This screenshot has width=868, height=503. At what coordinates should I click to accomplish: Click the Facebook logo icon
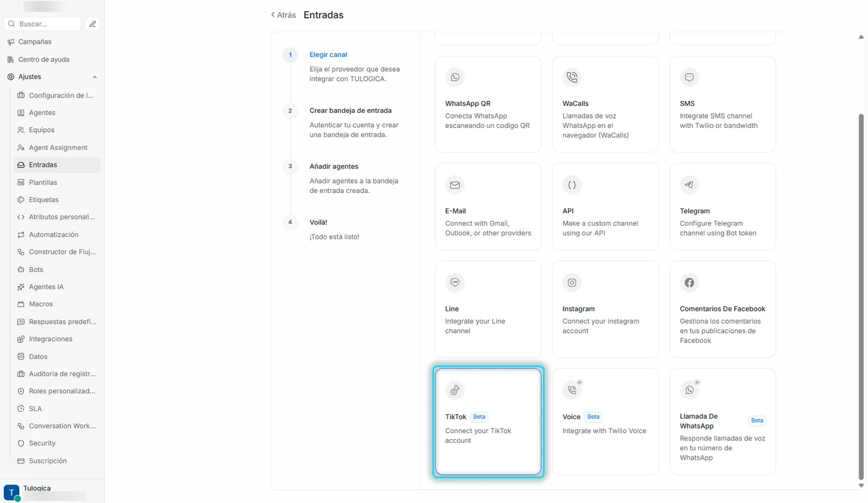tap(689, 283)
